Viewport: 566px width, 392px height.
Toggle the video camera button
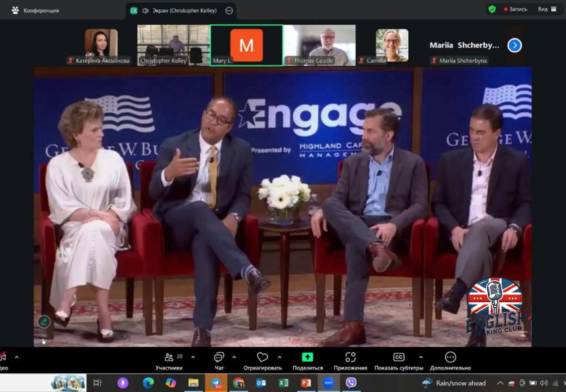[x=3, y=357]
